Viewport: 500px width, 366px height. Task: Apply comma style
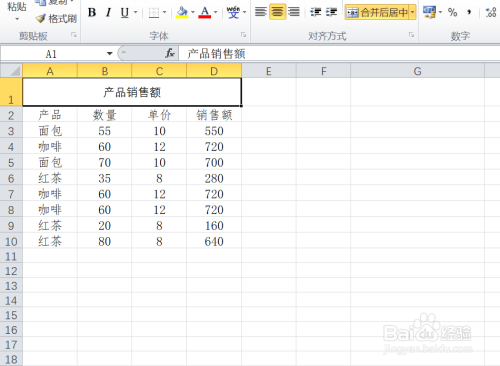pos(469,13)
